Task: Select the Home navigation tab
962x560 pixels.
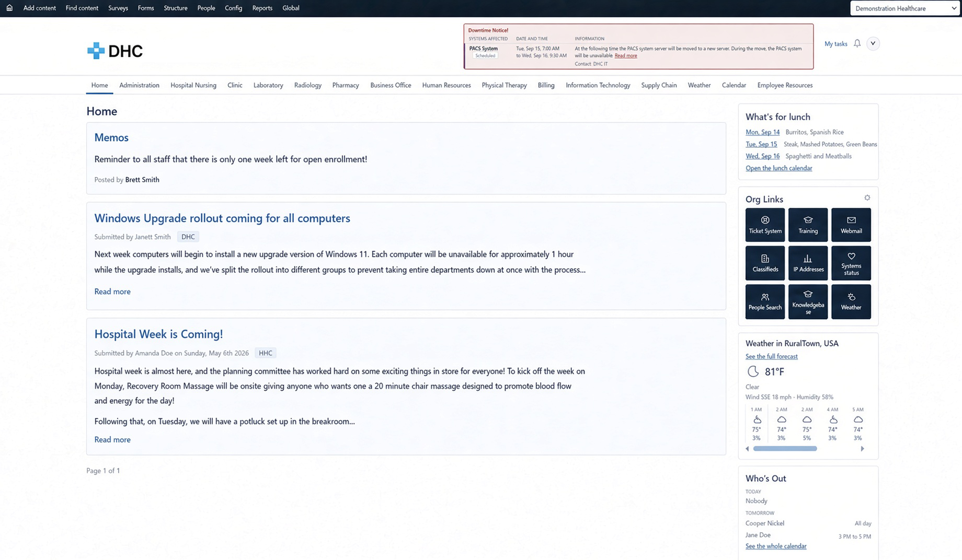Action: coord(99,85)
